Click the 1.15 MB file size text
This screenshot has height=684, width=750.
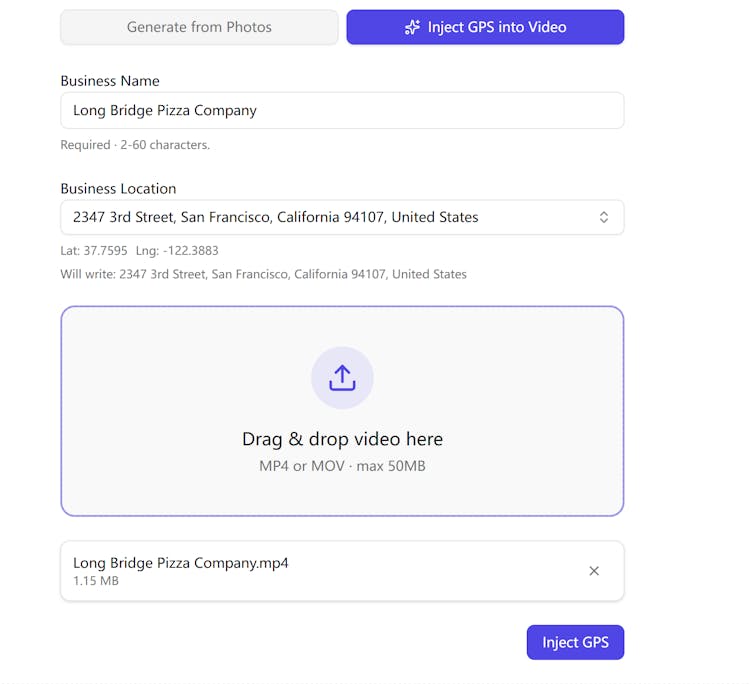click(x=96, y=581)
